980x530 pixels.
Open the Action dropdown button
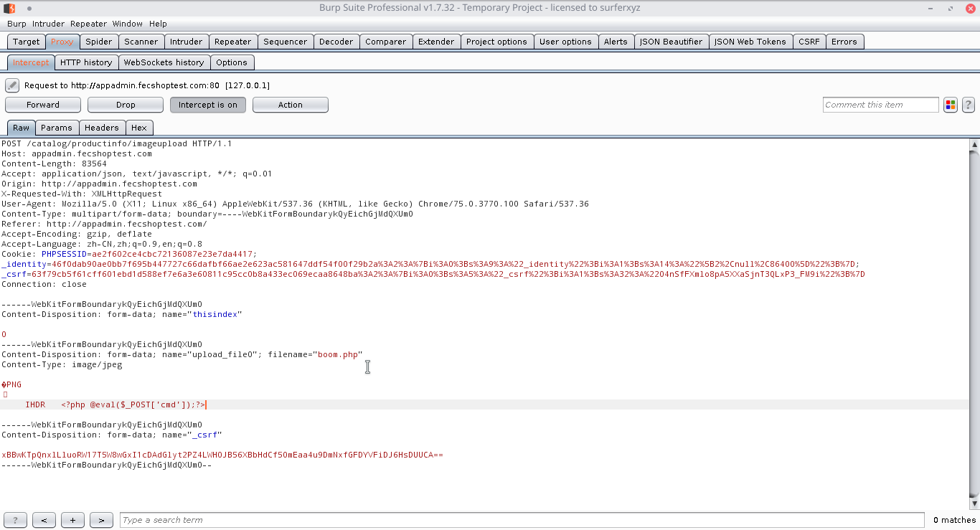pyautogui.click(x=291, y=105)
